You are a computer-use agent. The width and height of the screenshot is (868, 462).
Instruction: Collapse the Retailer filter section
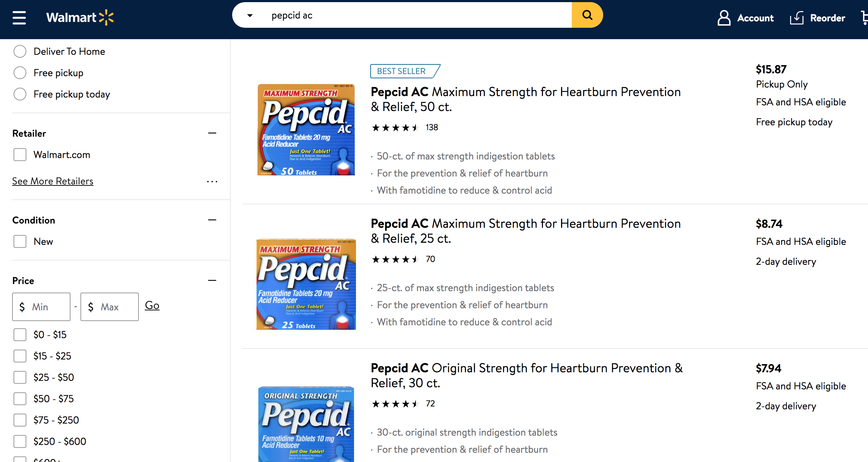point(212,133)
